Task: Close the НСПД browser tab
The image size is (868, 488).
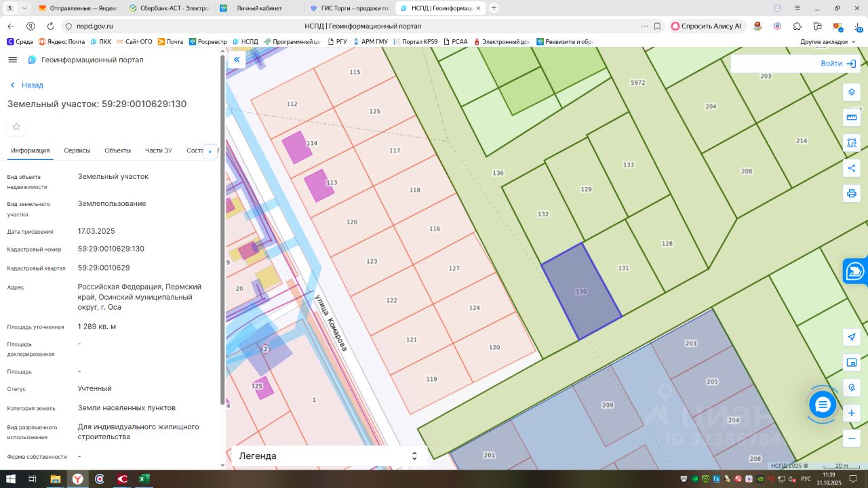Action: [x=478, y=8]
